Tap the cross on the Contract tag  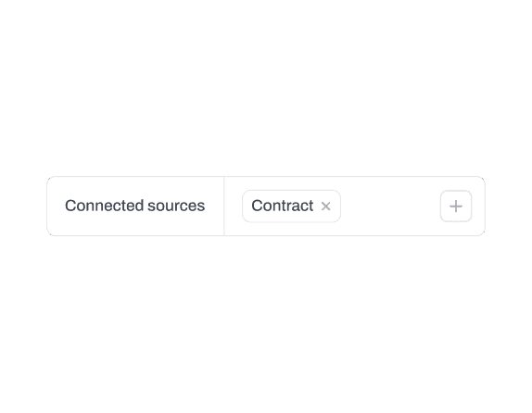click(x=325, y=206)
